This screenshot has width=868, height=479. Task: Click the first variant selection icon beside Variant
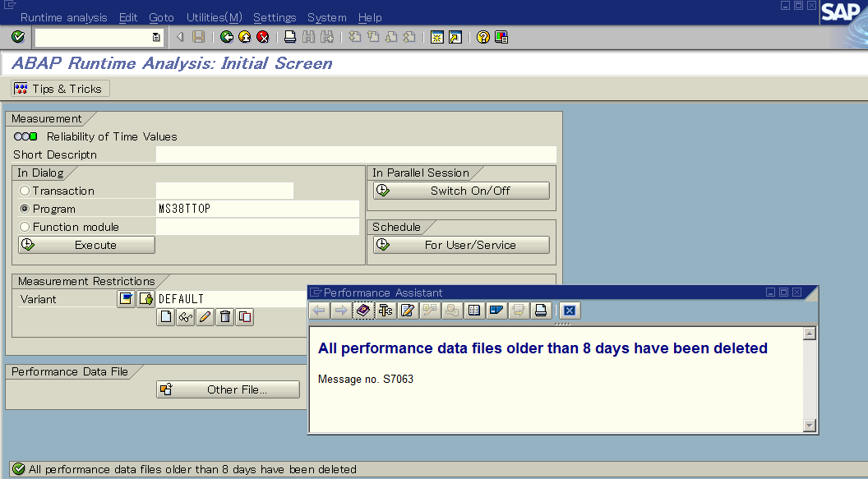click(x=127, y=299)
